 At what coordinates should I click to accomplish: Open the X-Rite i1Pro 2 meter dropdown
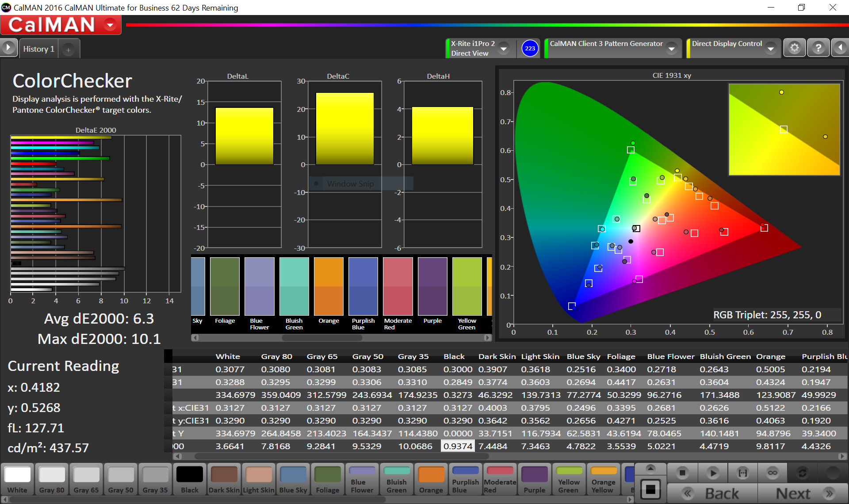pyautogui.click(x=503, y=49)
